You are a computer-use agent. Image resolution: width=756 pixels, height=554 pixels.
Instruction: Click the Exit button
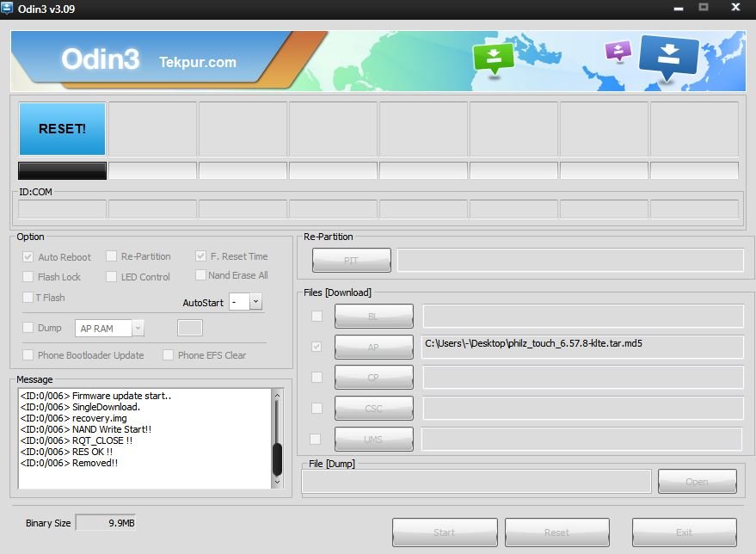(x=684, y=532)
